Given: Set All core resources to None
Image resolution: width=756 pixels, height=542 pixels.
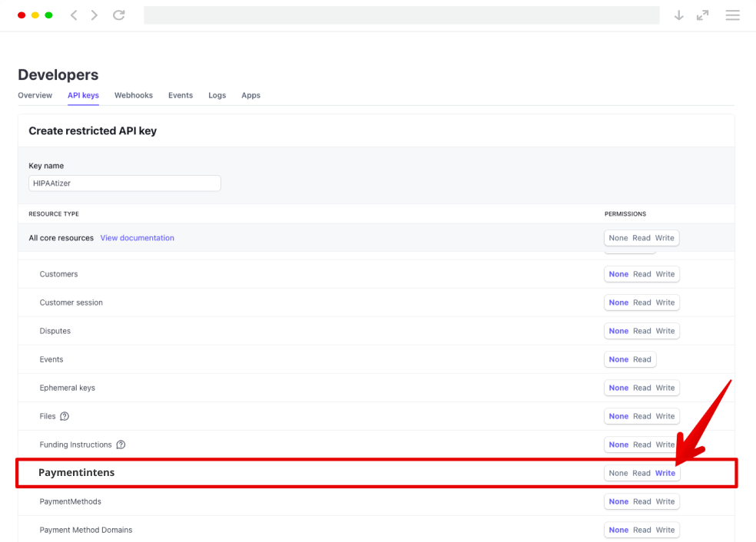Looking at the screenshot, I should pyautogui.click(x=618, y=238).
